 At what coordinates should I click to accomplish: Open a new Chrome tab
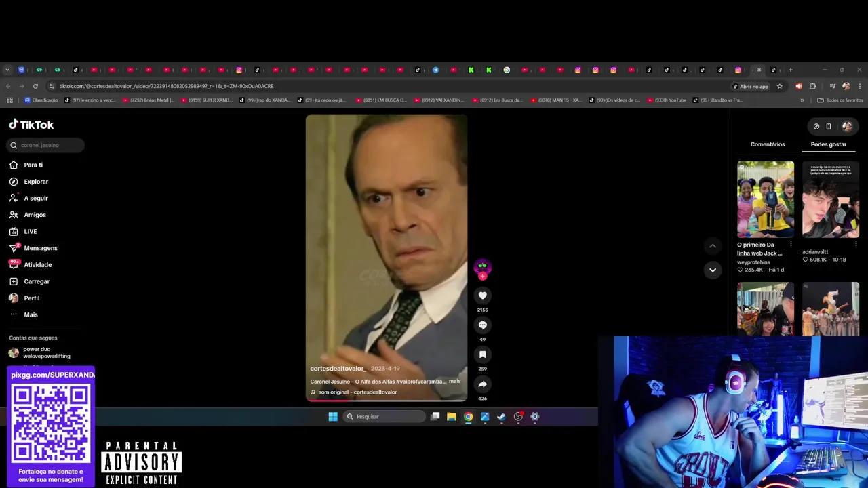tap(790, 70)
